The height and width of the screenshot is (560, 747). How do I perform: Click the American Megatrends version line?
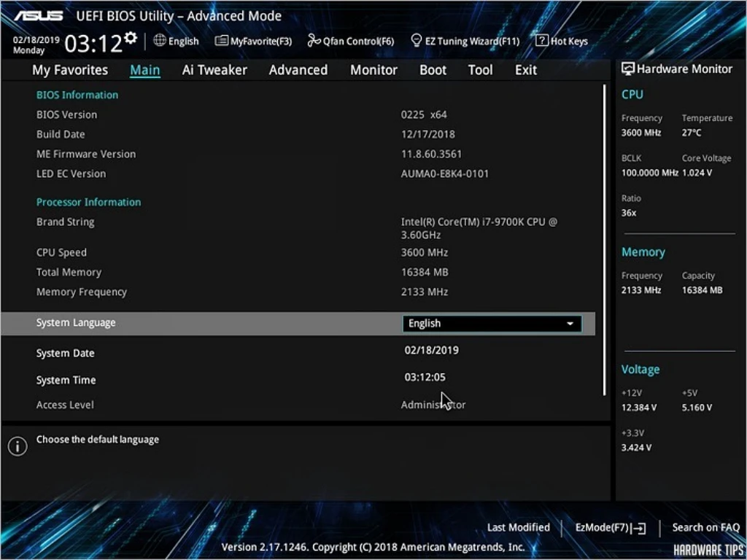pos(373,547)
